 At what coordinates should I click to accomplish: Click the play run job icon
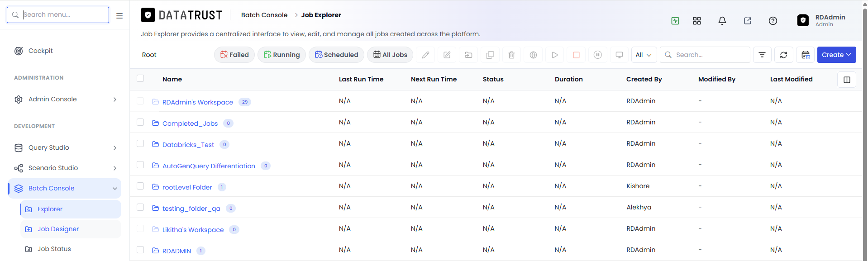[554, 55]
